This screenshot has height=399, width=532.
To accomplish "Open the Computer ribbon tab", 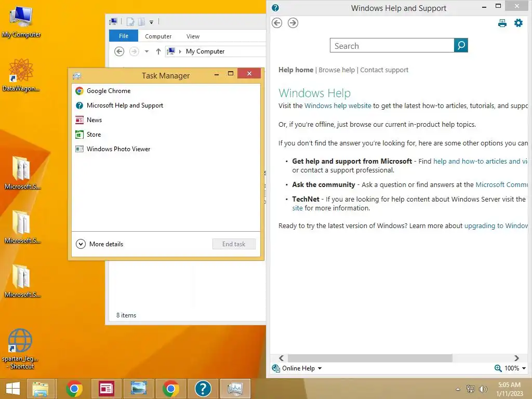I will pyautogui.click(x=158, y=36).
